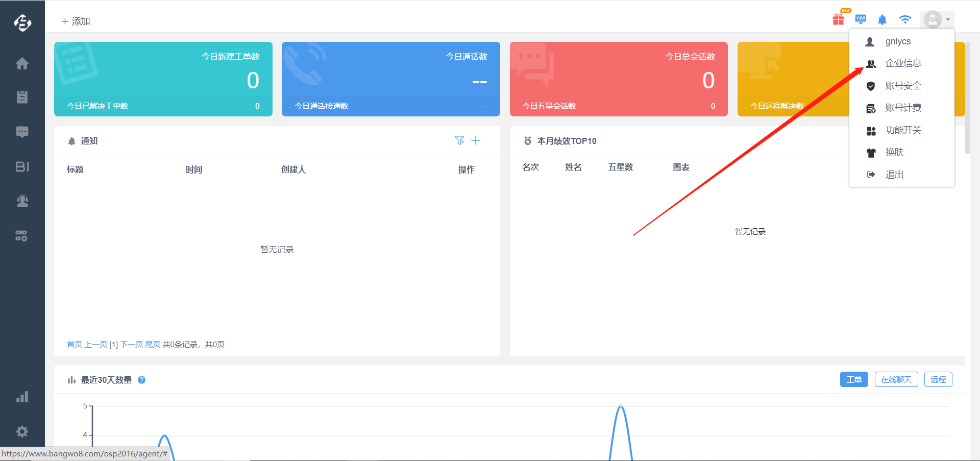Click the home icon in sidebar
980x461 pixels.
pyautogui.click(x=22, y=64)
